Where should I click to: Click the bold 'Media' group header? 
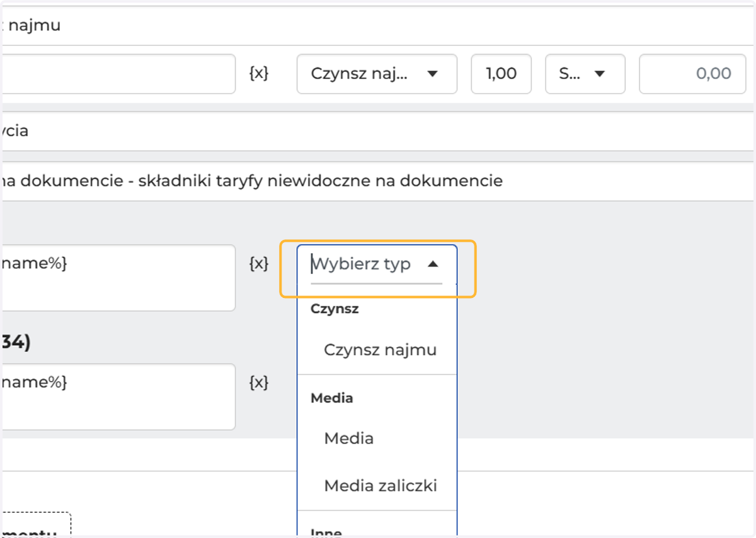[x=332, y=398]
